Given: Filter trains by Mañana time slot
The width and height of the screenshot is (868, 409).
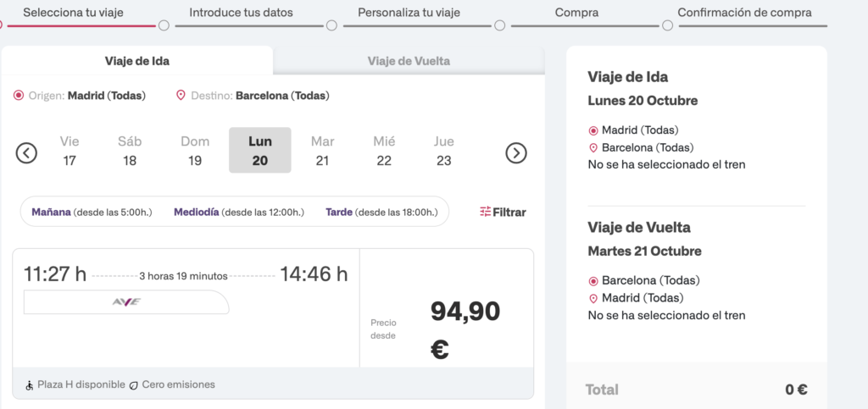Looking at the screenshot, I should click(92, 212).
